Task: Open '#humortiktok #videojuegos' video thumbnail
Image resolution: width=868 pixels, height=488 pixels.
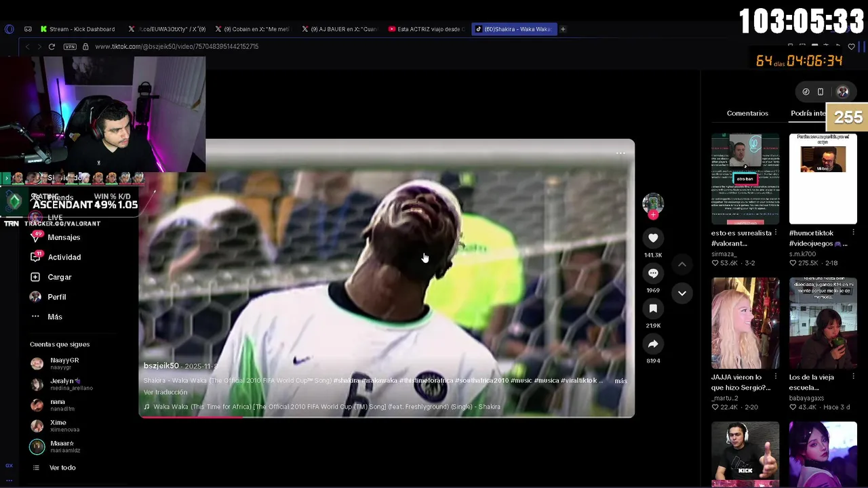Action: point(823,179)
